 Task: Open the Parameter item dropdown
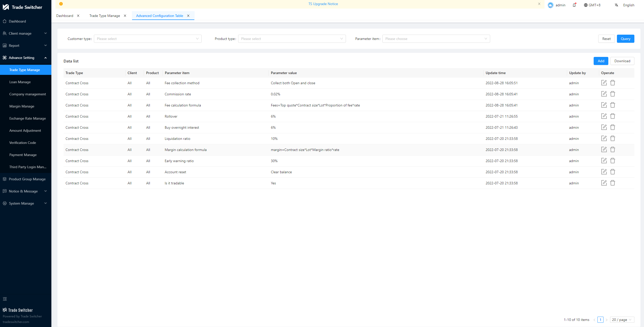[x=436, y=39]
